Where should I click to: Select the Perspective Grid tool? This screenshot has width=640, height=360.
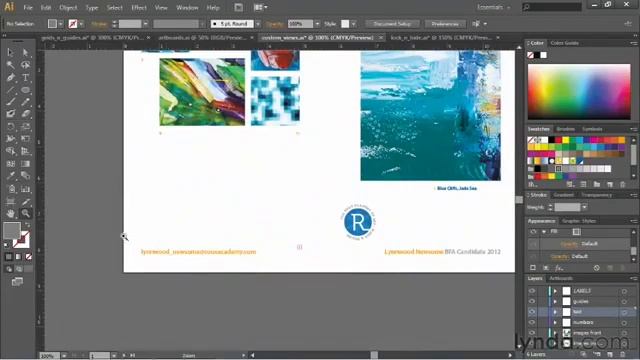(25, 151)
